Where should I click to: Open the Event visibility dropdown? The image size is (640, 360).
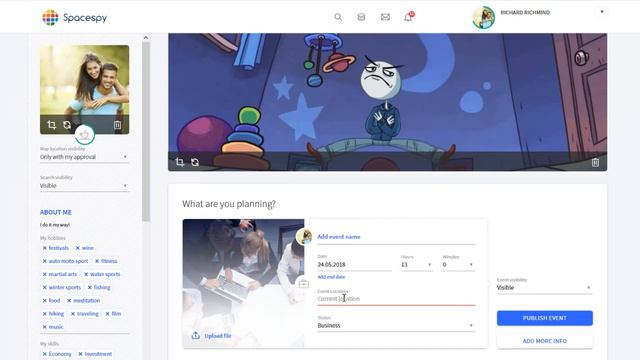[544, 288]
